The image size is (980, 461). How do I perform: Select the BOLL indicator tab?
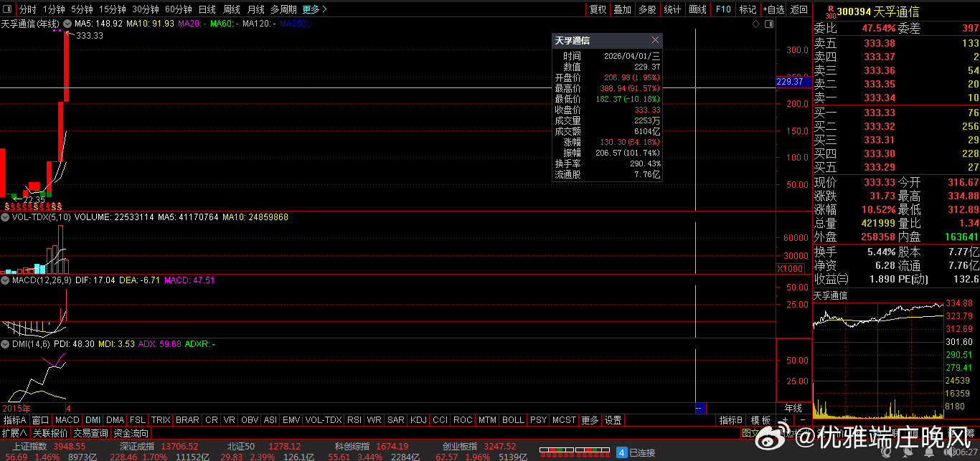[x=513, y=420]
